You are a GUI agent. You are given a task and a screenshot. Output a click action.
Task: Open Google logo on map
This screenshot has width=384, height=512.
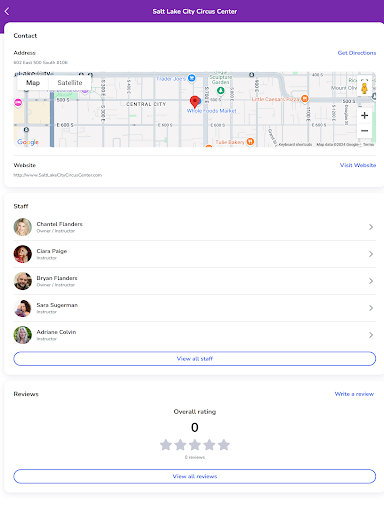[x=28, y=142]
